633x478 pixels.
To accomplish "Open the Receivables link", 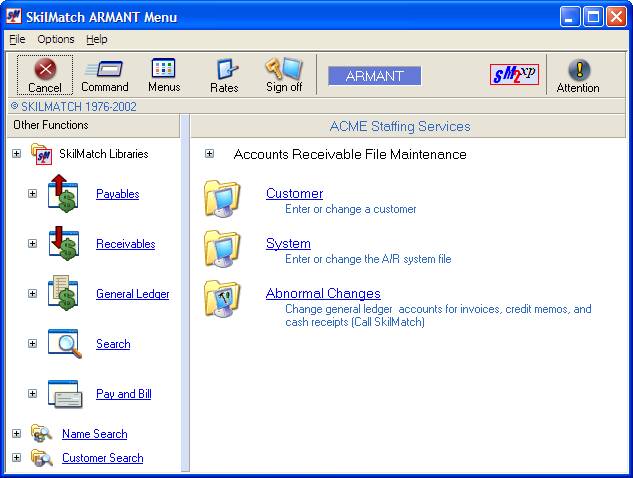I will point(126,244).
